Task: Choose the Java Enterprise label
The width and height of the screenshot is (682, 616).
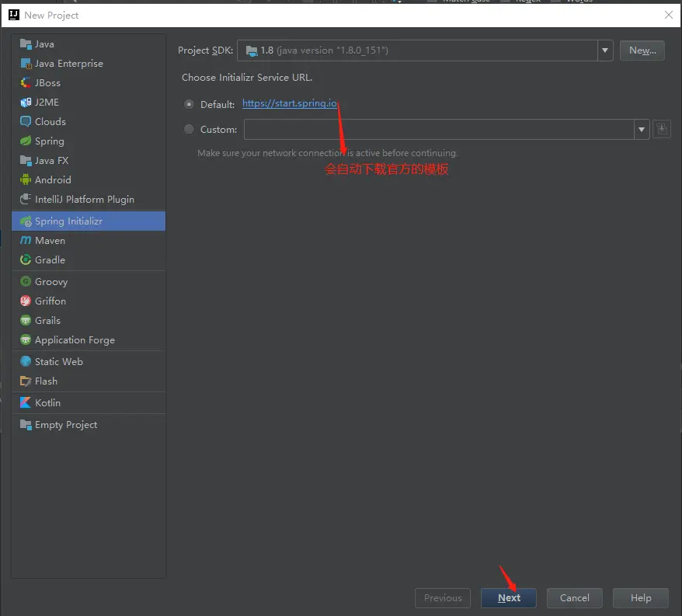Action: pyautogui.click(x=68, y=64)
